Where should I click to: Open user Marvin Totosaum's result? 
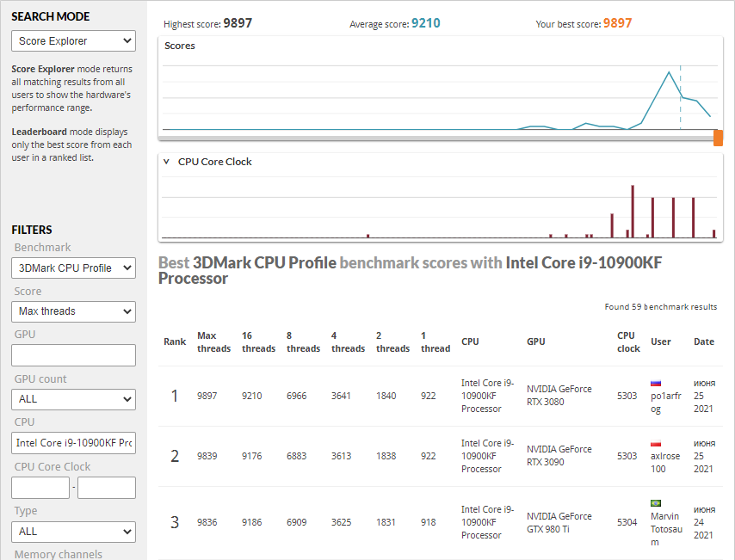point(666,529)
